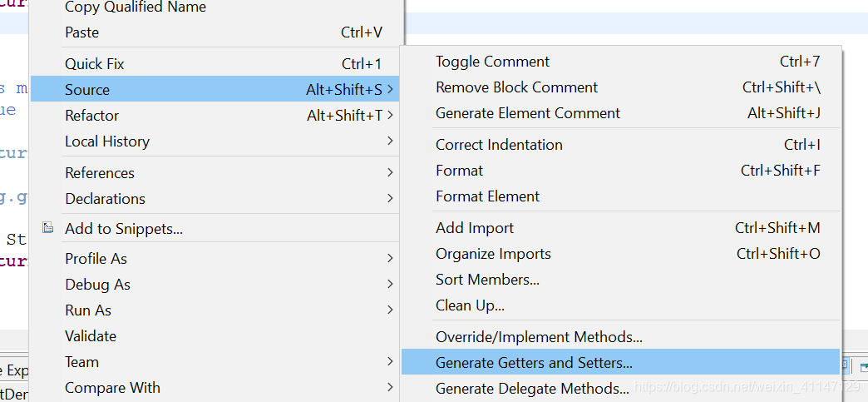Expand the Local History submenu arrow

pyautogui.click(x=390, y=141)
